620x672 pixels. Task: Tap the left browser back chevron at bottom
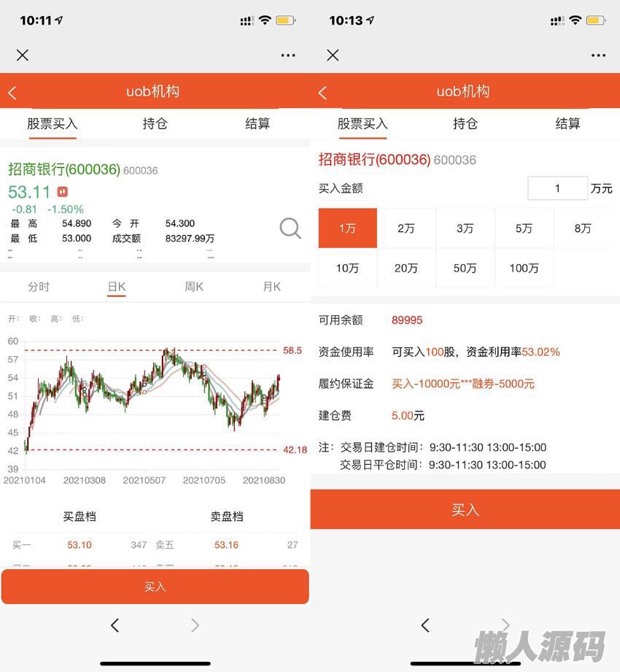point(115,625)
